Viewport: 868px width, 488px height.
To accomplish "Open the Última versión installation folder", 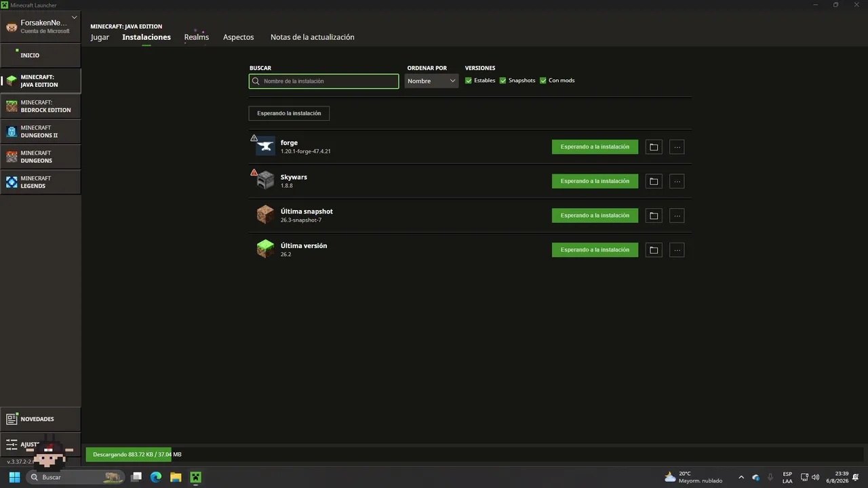I will 654,250.
